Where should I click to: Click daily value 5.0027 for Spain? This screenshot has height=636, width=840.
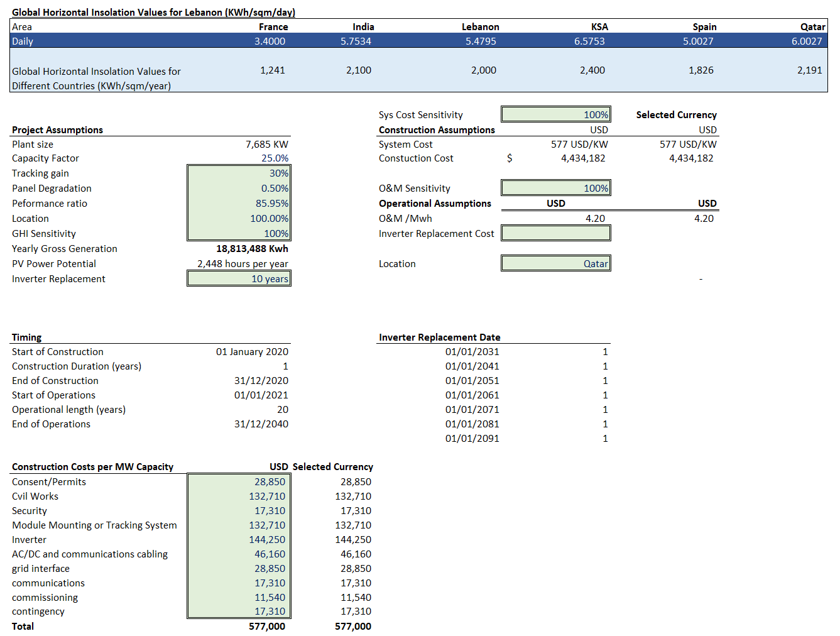[698, 41]
